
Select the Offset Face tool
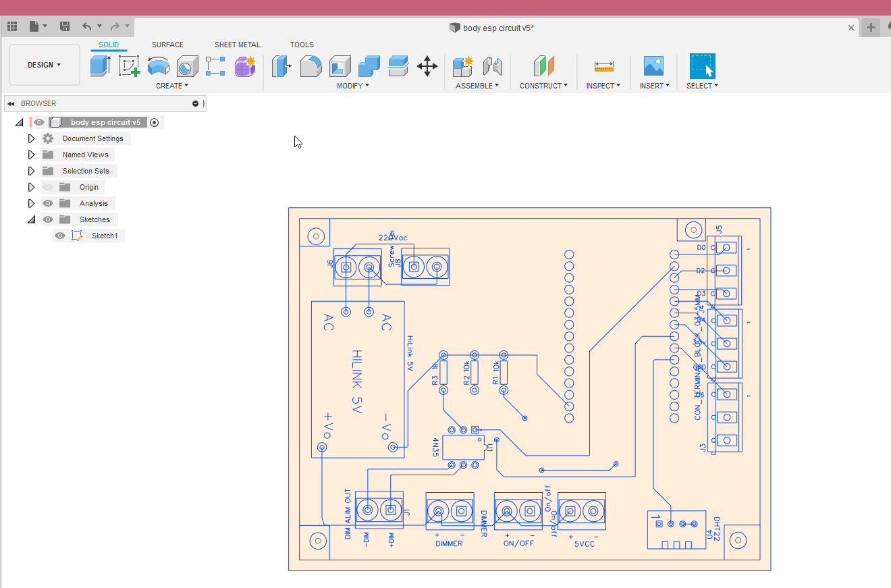click(x=398, y=66)
